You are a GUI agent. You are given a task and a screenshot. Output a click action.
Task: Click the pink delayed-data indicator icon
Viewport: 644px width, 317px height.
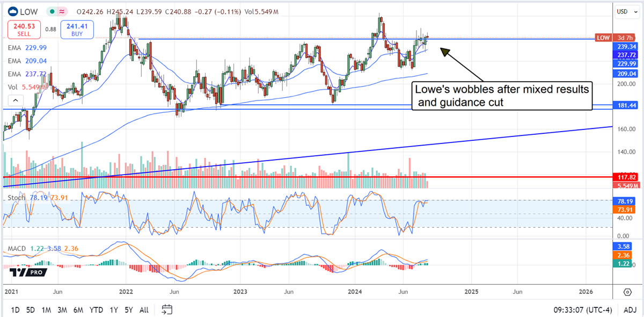62,11
